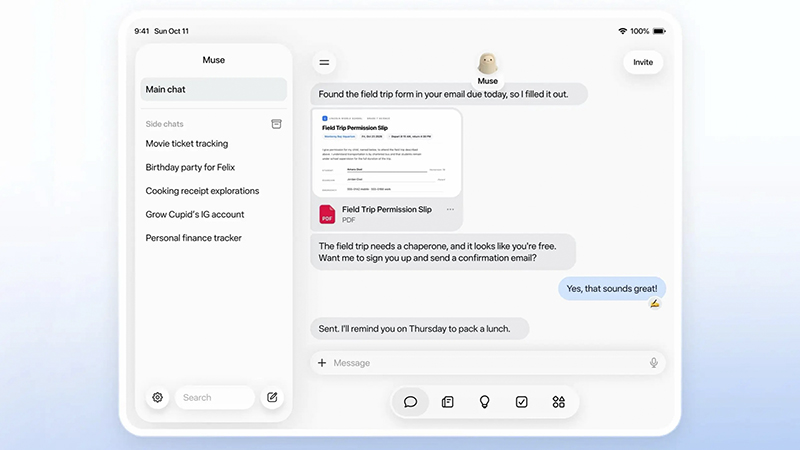Add attachment with the plus icon
The width and height of the screenshot is (800, 450).
click(x=322, y=363)
